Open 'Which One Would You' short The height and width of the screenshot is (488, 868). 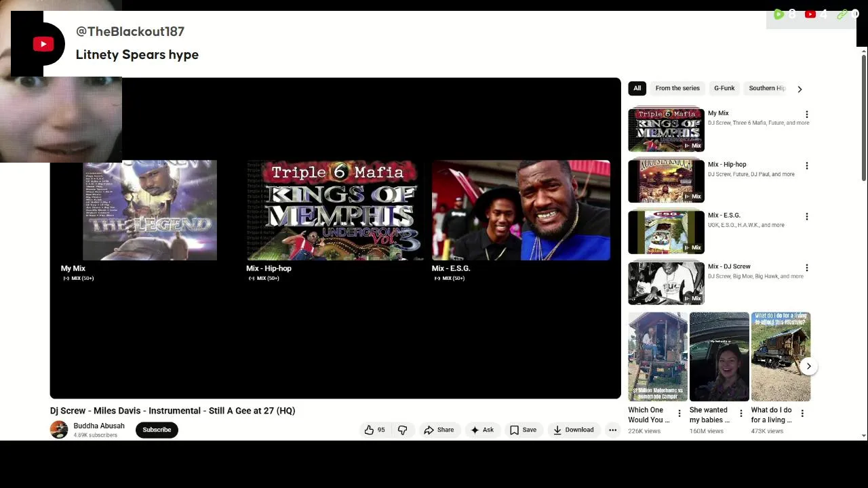pos(658,357)
